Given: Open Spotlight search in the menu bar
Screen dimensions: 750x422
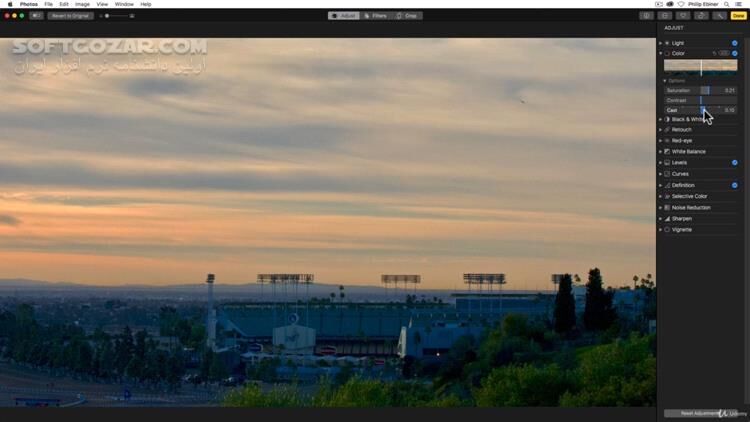Looking at the screenshot, I should (726, 4).
